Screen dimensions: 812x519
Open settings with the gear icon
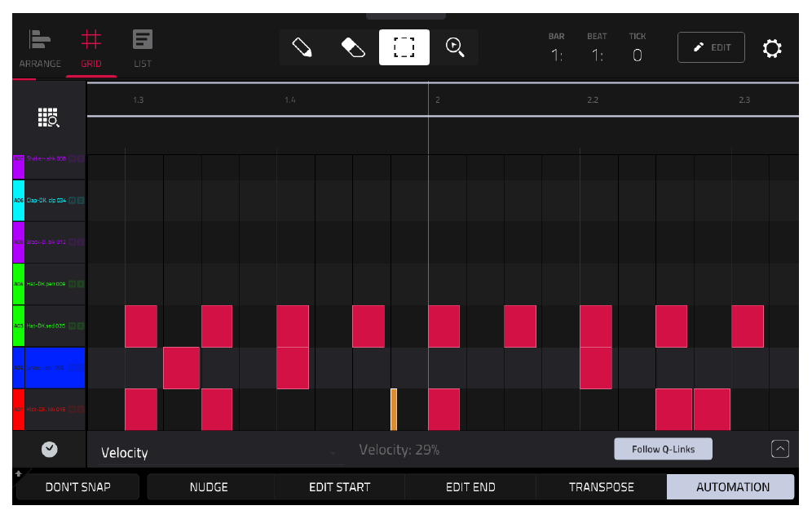pyautogui.click(x=771, y=48)
